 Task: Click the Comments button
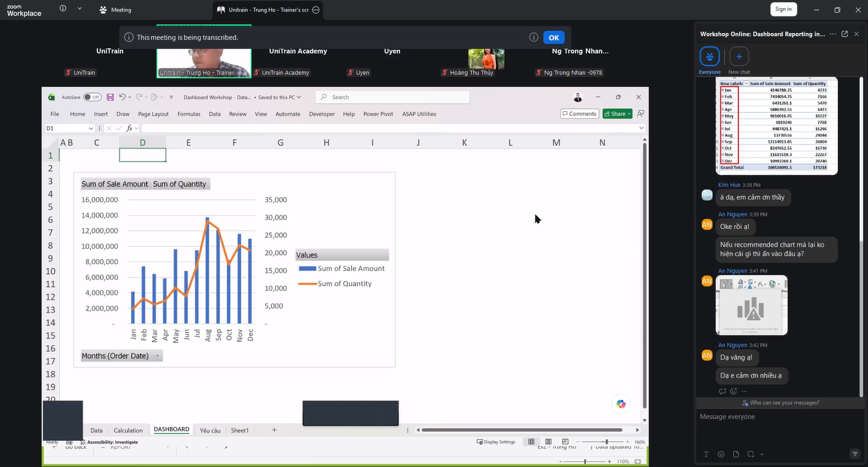tap(579, 114)
